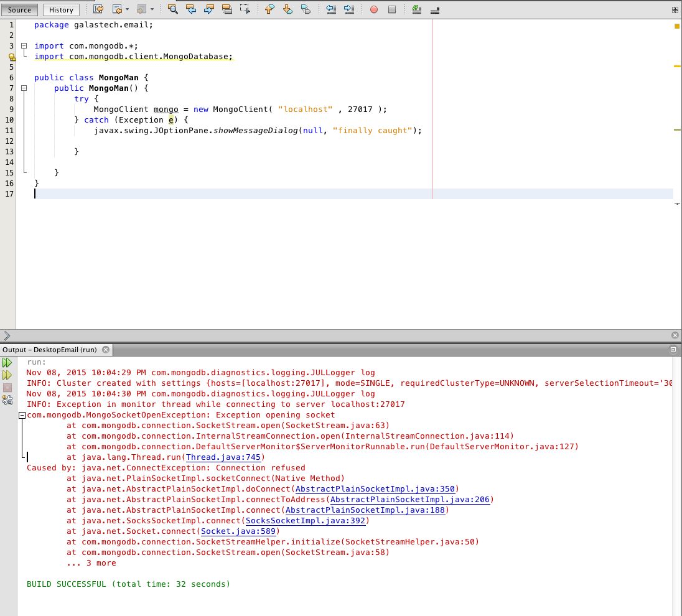The height and width of the screenshot is (616, 682).
Task: Click the Find Selection magnifier icon
Action: pos(172,9)
